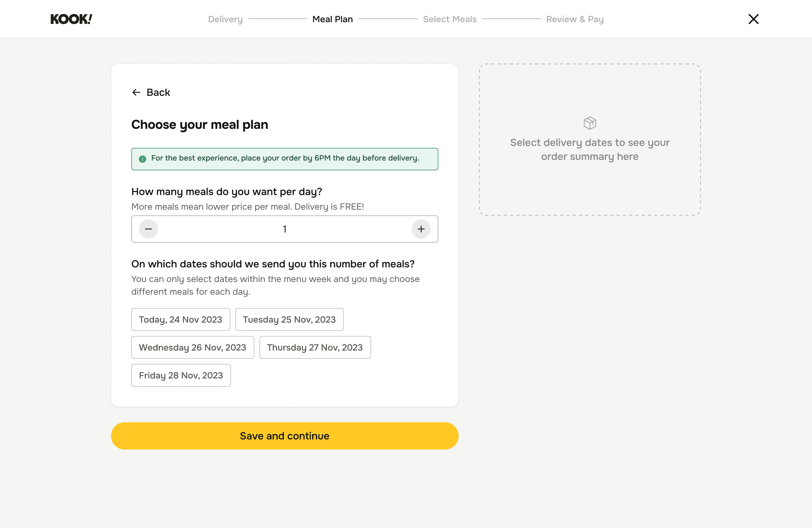Pick Wednesday 26 Nov, 2023 delivery
812x528 pixels.
point(193,347)
